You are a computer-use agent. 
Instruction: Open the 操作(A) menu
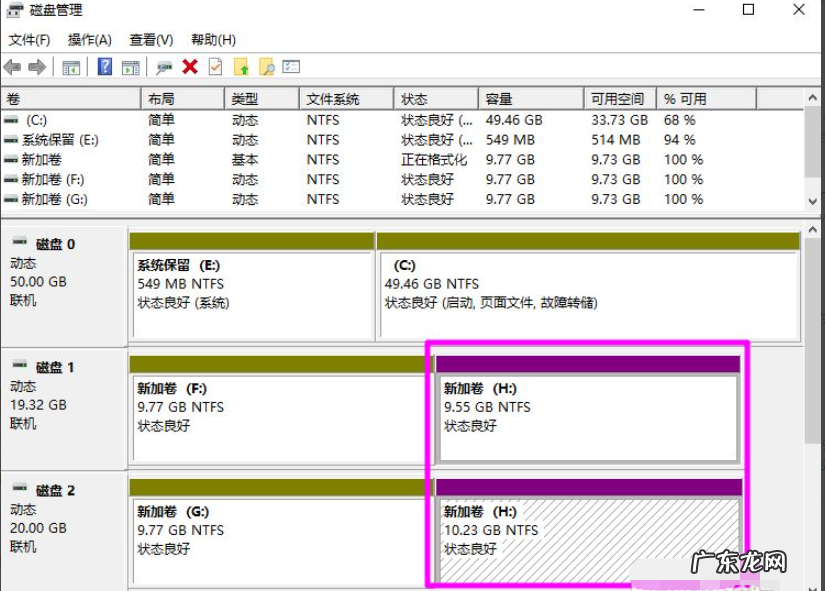[88, 40]
